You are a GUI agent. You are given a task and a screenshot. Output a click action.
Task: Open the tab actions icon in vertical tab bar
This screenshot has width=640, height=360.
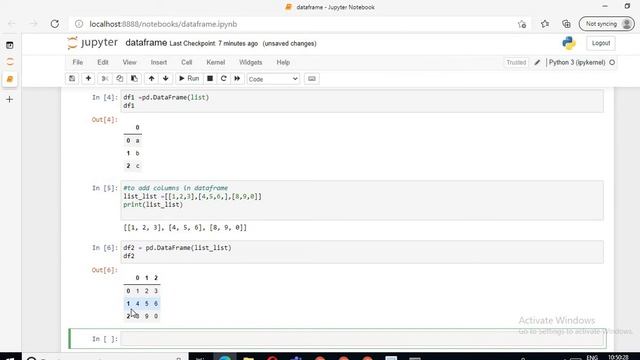pyautogui.click(x=10, y=45)
